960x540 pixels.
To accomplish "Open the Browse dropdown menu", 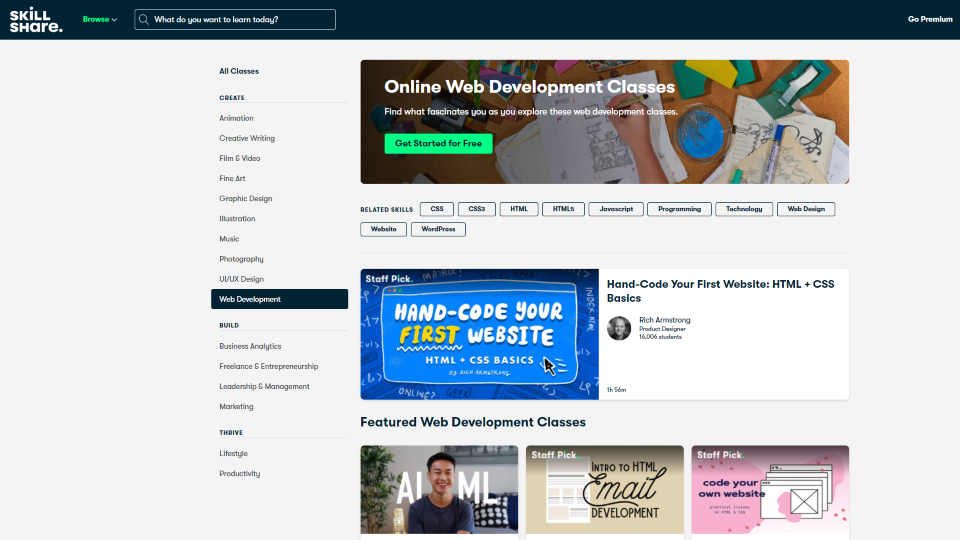I will 100,20.
